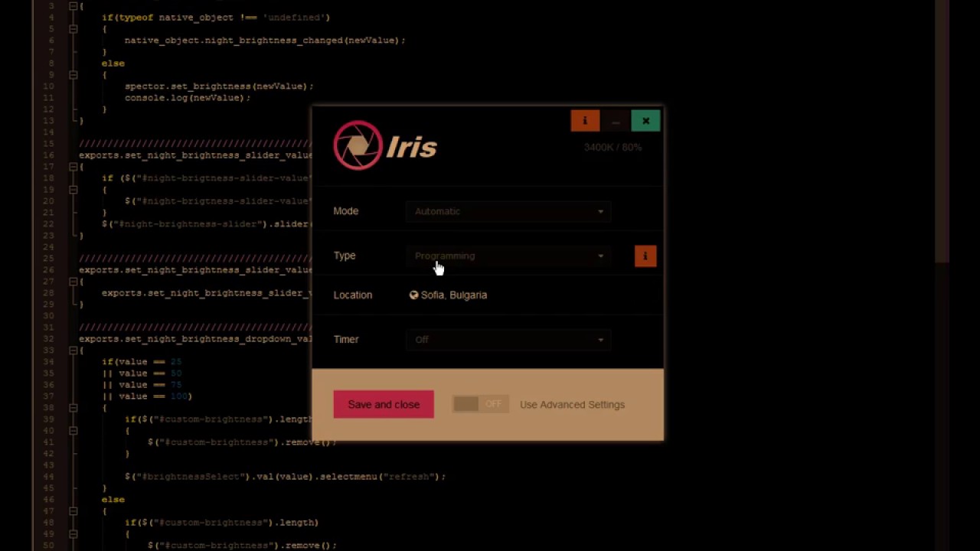The image size is (980, 551).
Task: Click the native_object.night_brightness_changed code line
Action: 265,41
